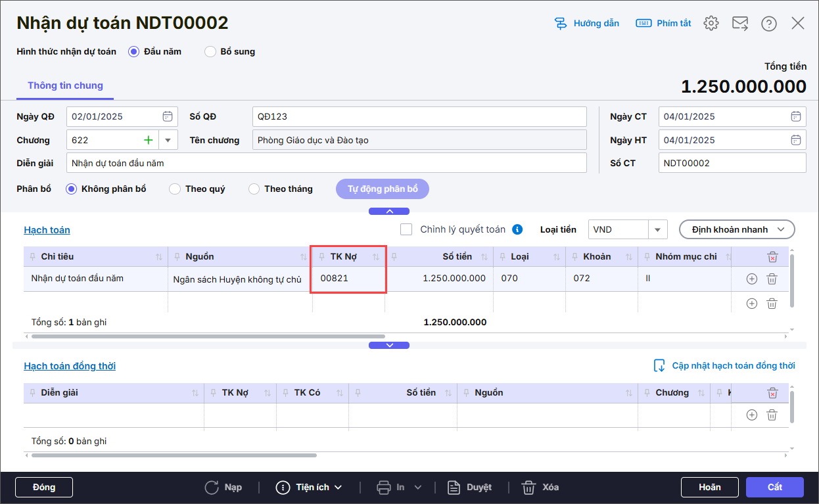Select Đầu năm radio option
This screenshot has height=504, width=819.
[x=133, y=51]
